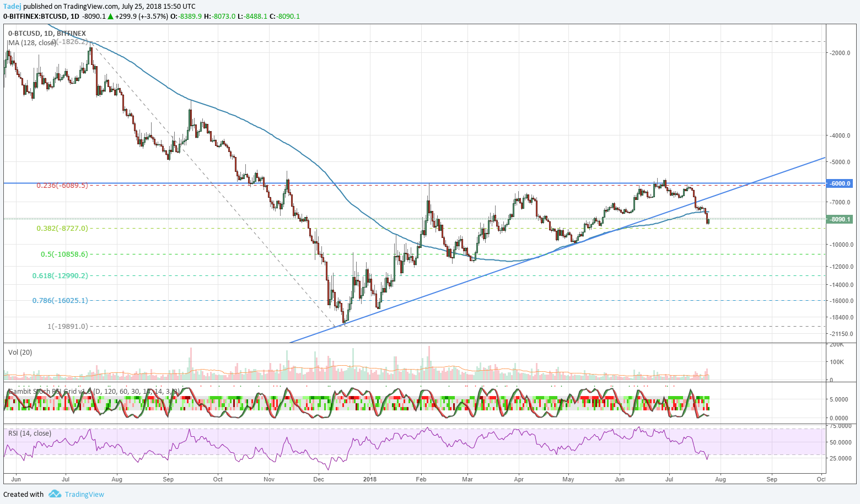Click the -5000.0 price axis label
This screenshot has height=504, width=860.
pos(841,162)
